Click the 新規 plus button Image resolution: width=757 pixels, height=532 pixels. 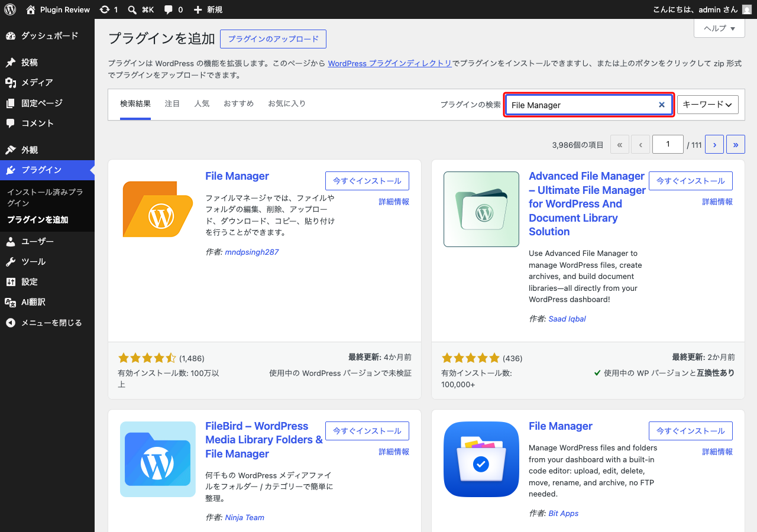(208, 9)
